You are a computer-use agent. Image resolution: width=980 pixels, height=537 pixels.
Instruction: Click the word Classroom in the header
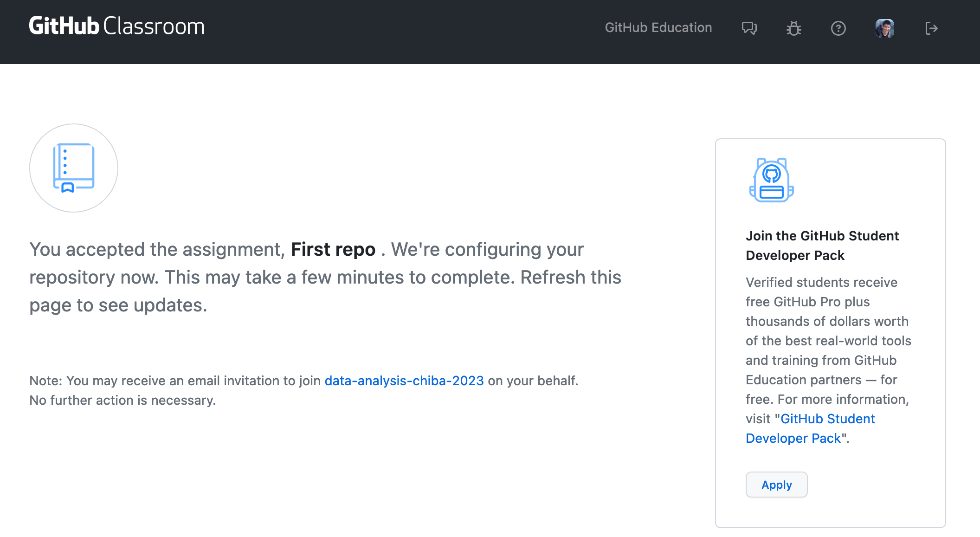tap(154, 26)
